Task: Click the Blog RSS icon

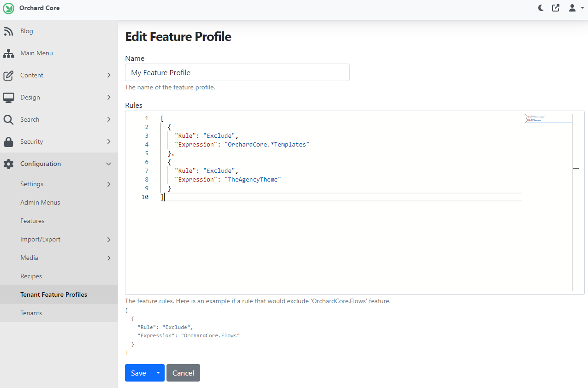Action: click(x=8, y=31)
